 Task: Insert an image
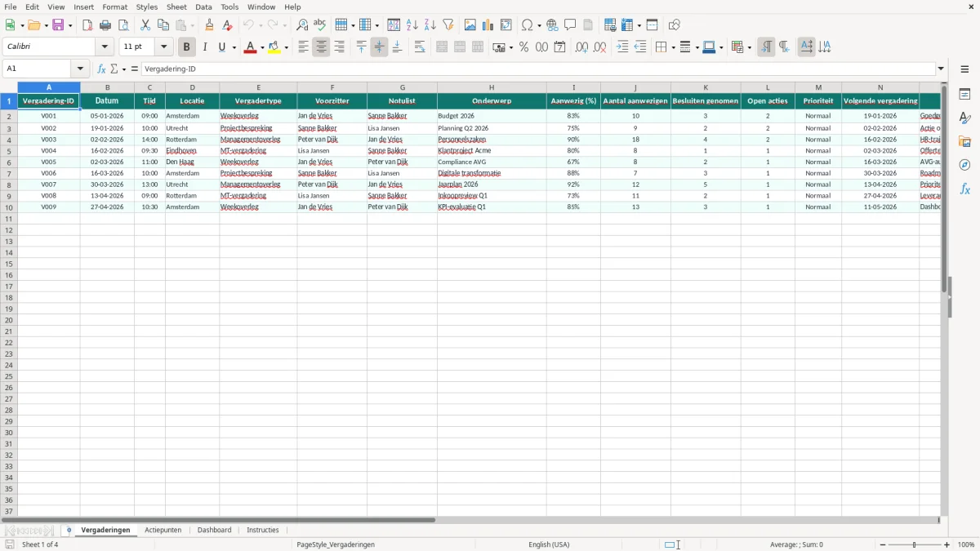(470, 25)
